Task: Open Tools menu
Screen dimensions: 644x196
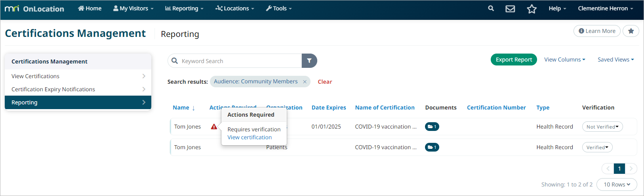Action: point(279,8)
